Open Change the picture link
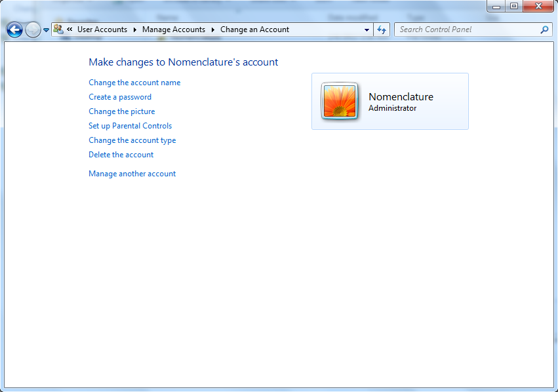Screen dimensions: 558x392 (x=122, y=111)
